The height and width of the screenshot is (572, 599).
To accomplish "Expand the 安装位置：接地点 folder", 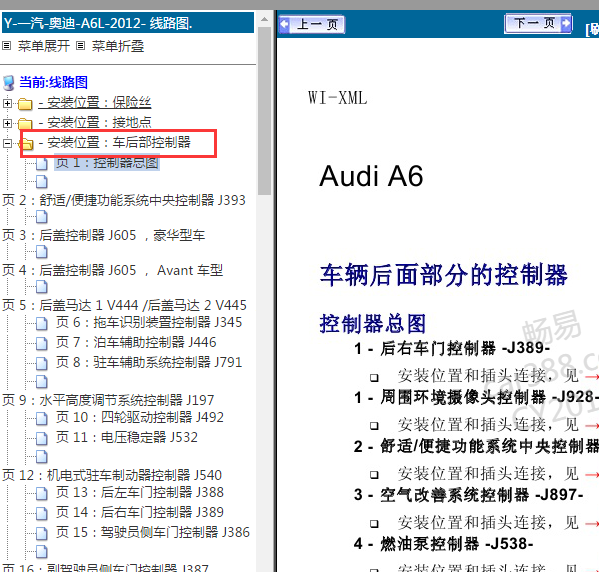I will (7, 123).
